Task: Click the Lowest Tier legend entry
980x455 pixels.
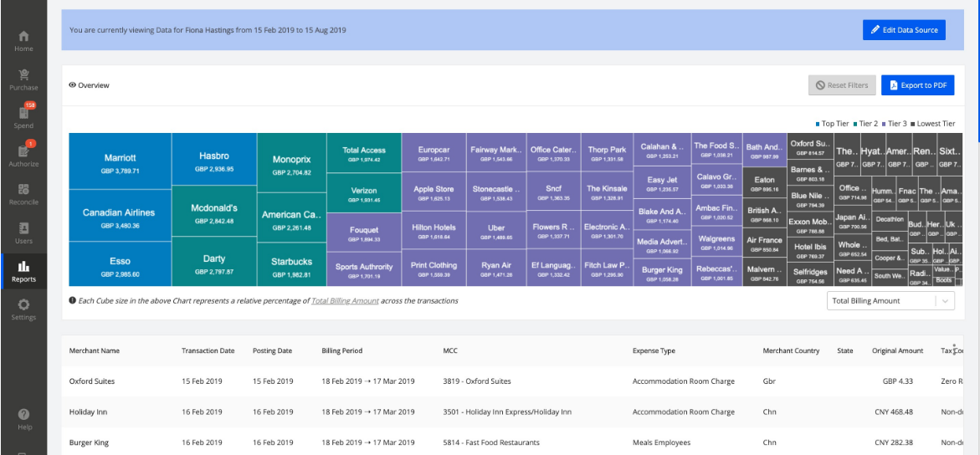Action: [x=933, y=124]
